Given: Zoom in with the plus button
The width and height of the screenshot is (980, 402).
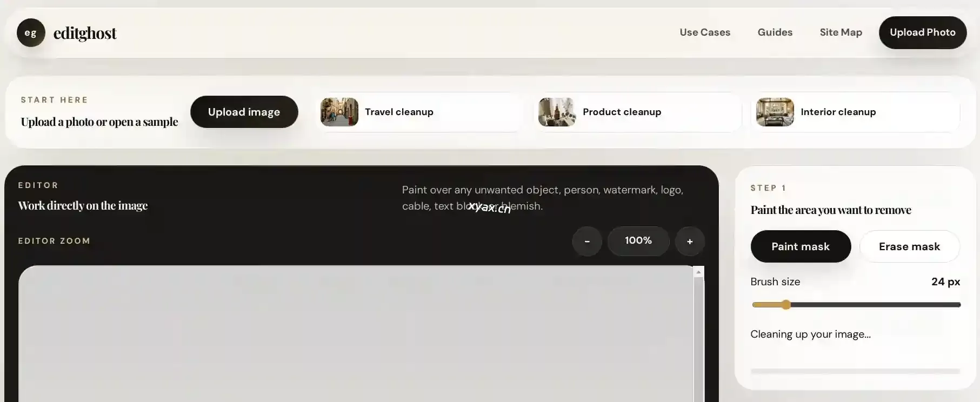Looking at the screenshot, I should [690, 241].
